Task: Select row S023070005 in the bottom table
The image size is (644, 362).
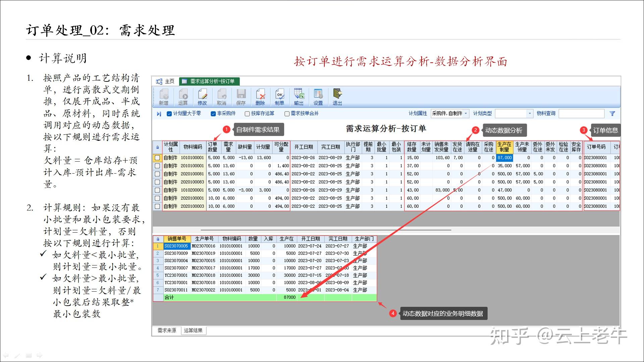Action: [177, 246]
